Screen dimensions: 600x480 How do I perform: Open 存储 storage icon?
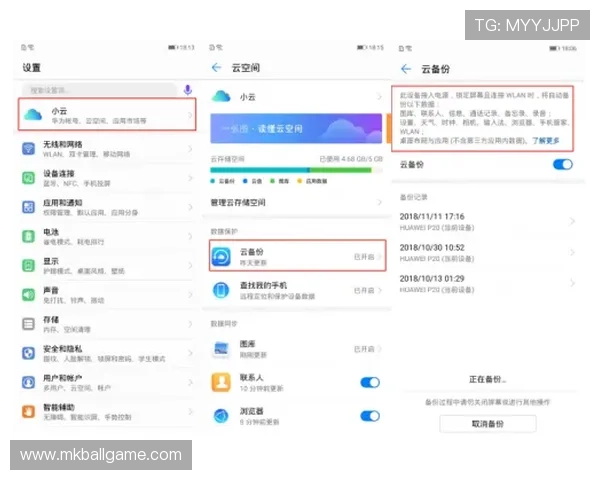pos(28,324)
